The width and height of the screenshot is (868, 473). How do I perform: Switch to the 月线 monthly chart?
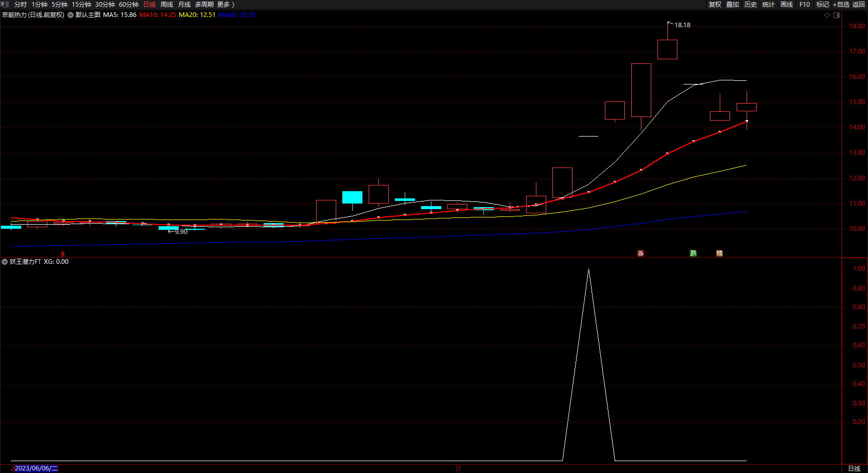pyautogui.click(x=184, y=5)
